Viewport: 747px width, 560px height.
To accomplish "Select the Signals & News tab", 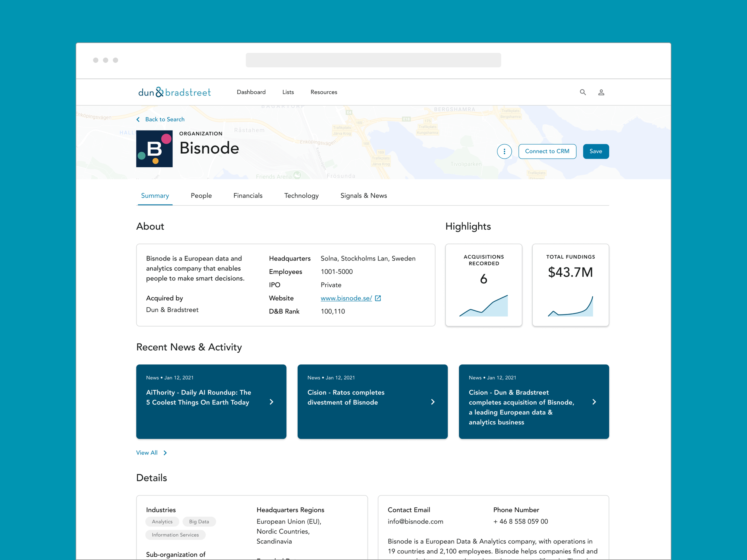I will 363,196.
